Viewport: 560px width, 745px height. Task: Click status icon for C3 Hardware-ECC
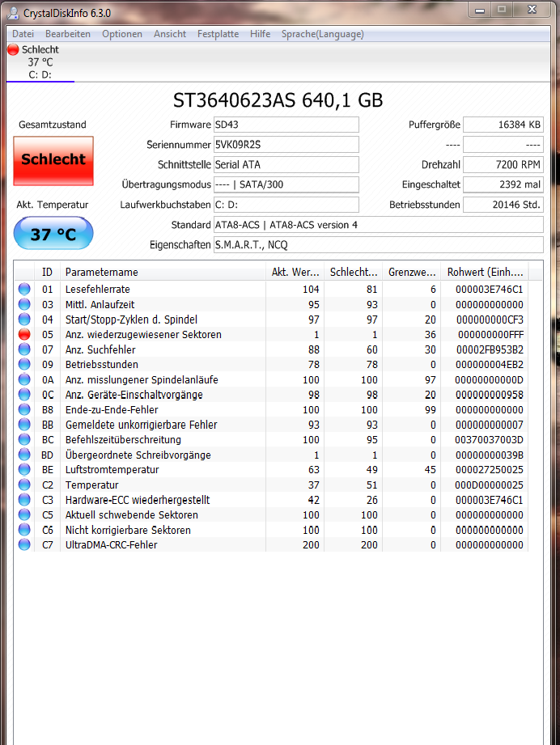tap(24, 500)
